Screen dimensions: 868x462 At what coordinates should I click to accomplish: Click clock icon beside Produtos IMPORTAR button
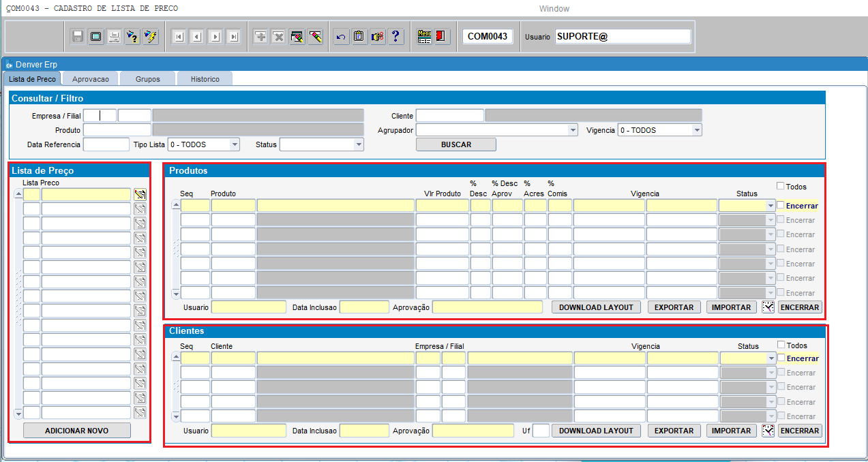click(768, 307)
